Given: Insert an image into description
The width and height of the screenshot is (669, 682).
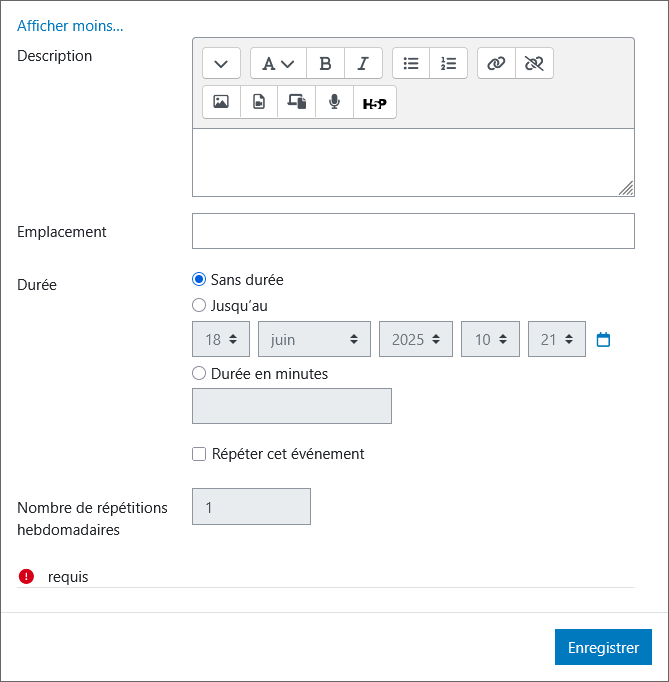Looking at the screenshot, I should coord(221,102).
